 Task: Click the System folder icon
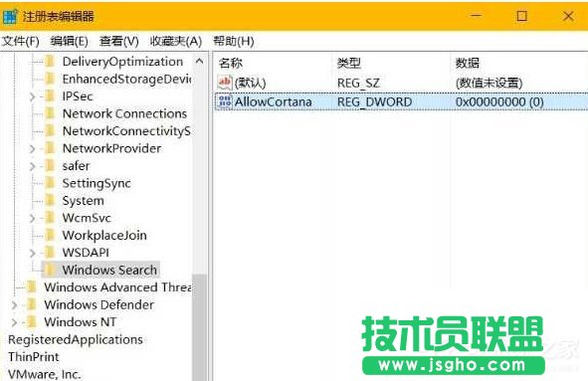tap(50, 200)
